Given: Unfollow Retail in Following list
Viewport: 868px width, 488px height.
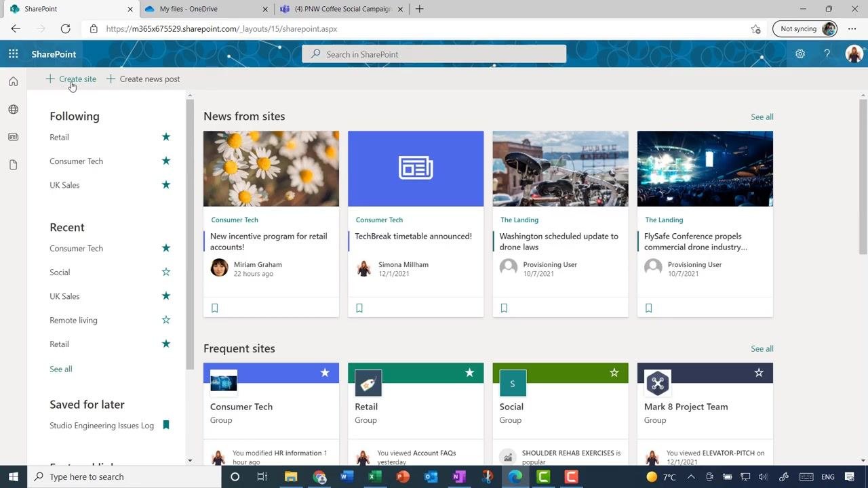Looking at the screenshot, I should tap(166, 137).
